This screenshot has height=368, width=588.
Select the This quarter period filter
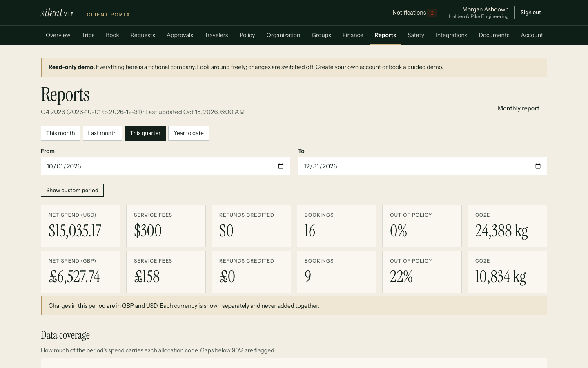[145, 133]
